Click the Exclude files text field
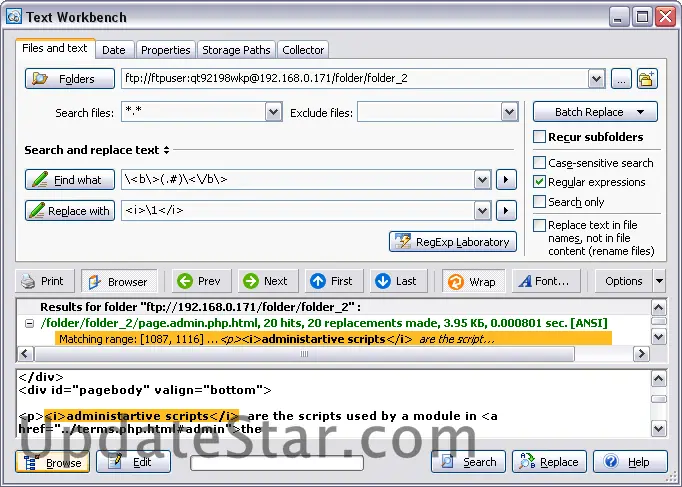The image size is (682, 487). pos(429,112)
